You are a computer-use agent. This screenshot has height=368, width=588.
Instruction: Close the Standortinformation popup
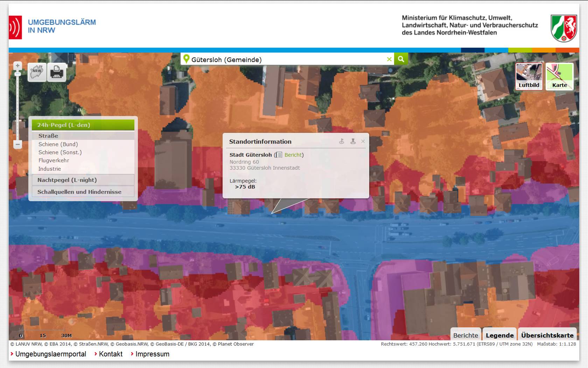[363, 141]
